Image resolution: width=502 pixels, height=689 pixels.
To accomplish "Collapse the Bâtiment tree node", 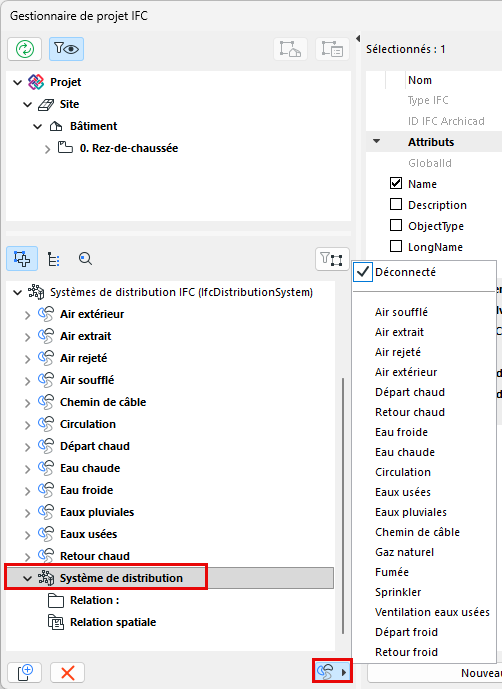I will 38,127.
